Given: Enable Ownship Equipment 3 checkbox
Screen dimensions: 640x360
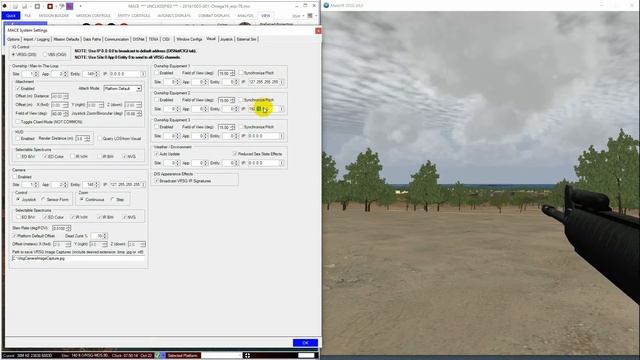Looking at the screenshot, I should [157, 127].
